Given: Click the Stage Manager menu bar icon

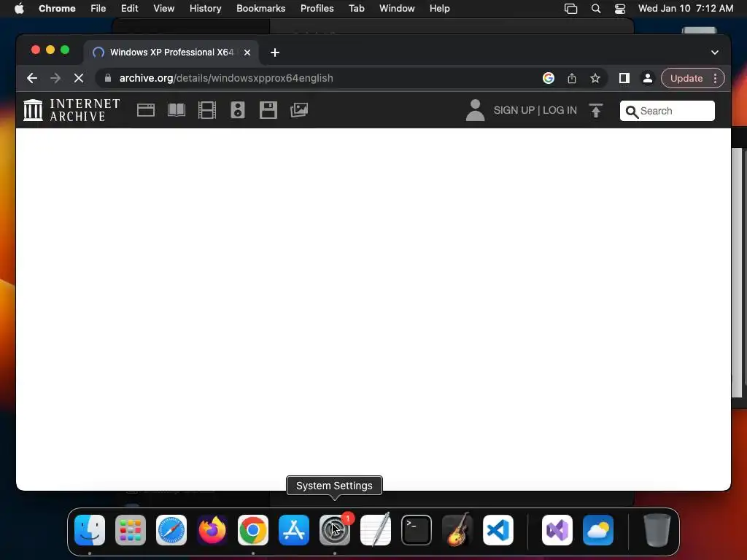Looking at the screenshot, I should click(x=570, y=9).
